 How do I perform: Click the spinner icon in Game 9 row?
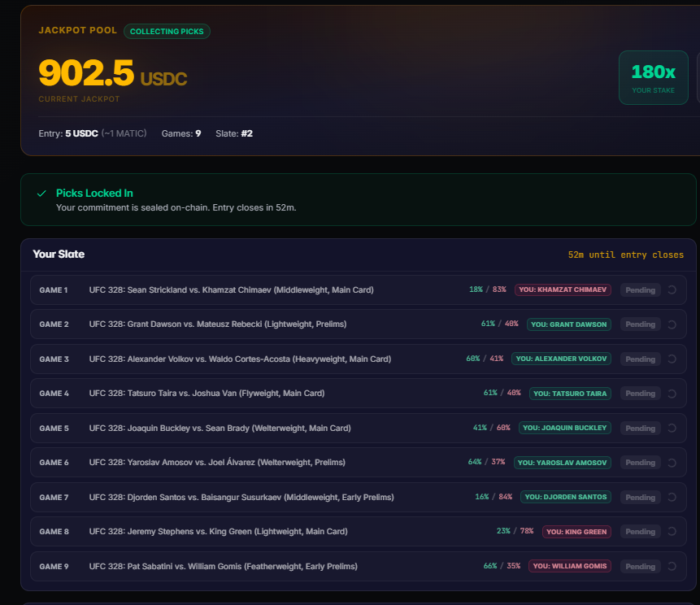pyautogui.click(x=672, y=566)
